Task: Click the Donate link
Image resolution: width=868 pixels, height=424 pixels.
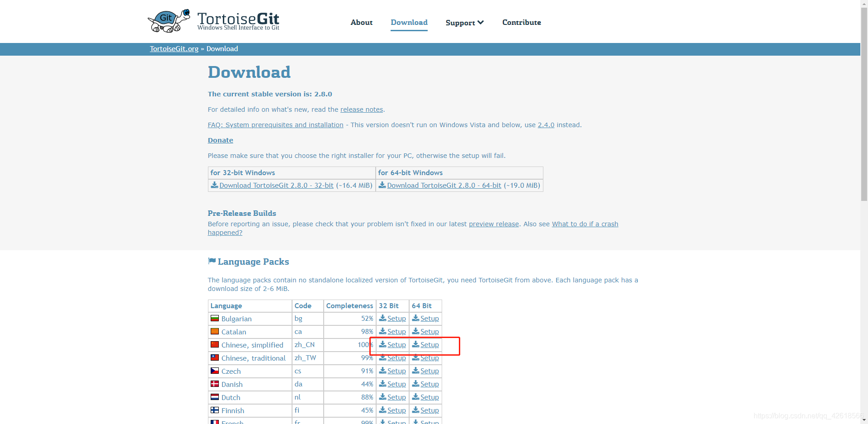Action: pos(221,140)
